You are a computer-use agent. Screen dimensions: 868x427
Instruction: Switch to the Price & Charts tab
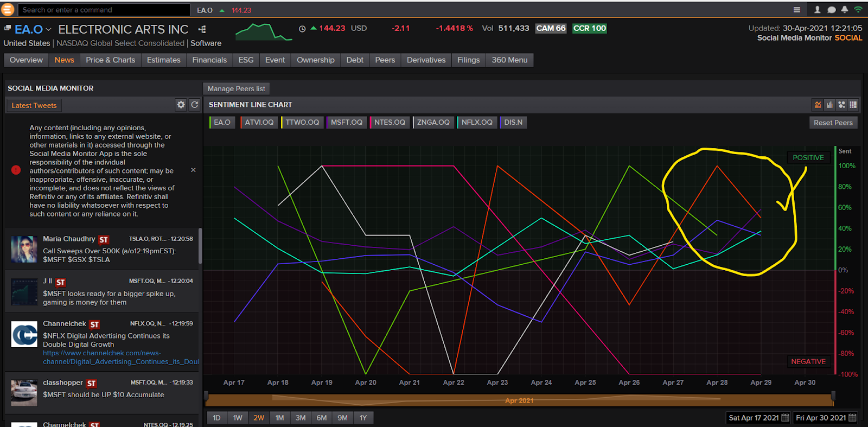point(110,60)
